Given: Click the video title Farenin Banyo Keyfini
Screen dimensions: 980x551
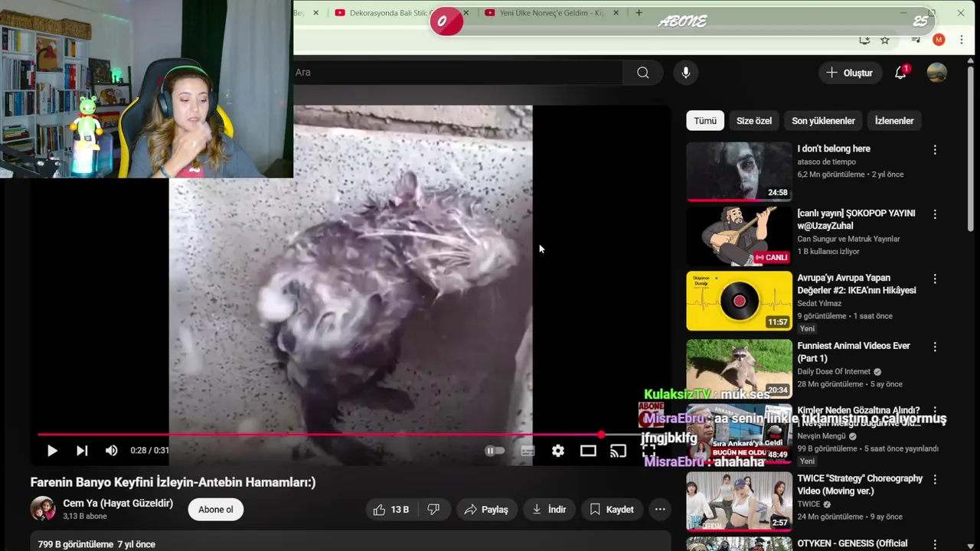Looking at the screenshot, I should (173, 482).
